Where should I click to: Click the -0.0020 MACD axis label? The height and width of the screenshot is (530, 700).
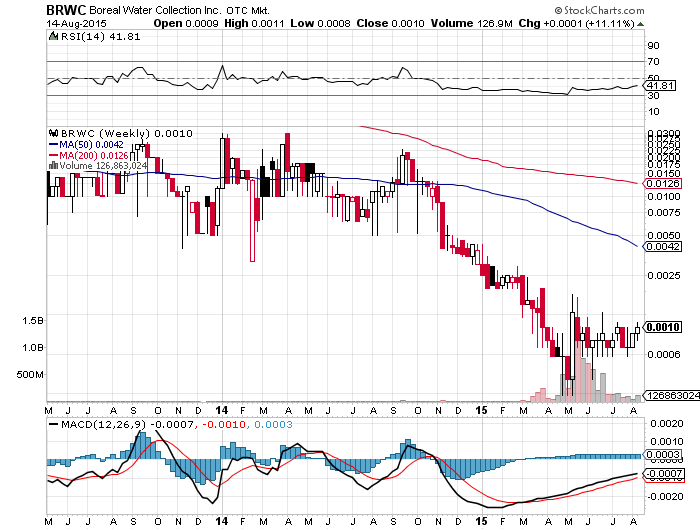[665, 497]
